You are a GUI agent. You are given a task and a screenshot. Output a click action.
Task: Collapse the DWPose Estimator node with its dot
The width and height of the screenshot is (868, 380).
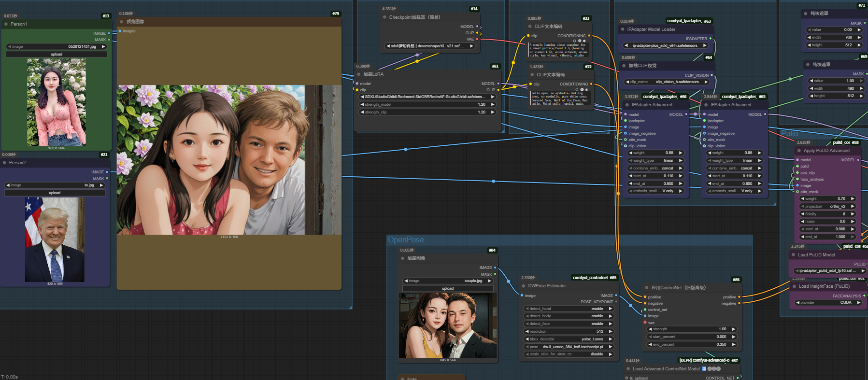(524, 286)
